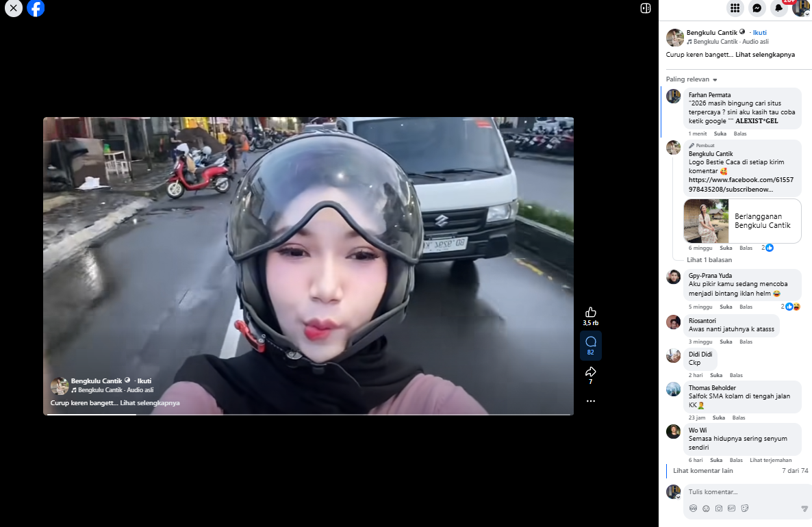Open Gpy-Prana Yuda's profile name

click(710, 275)
